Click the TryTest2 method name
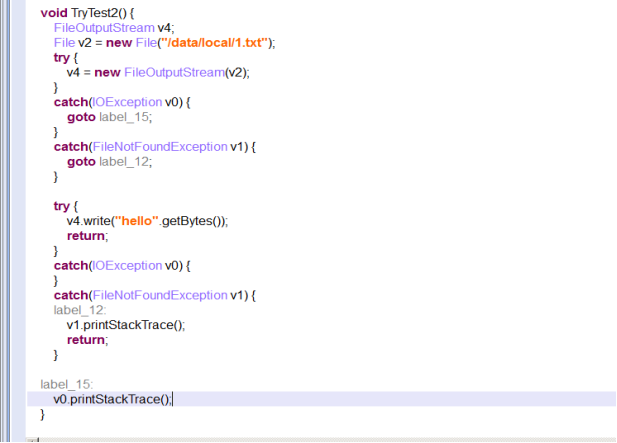This screenshot has height=443, width=617. [x=95, y=13]
